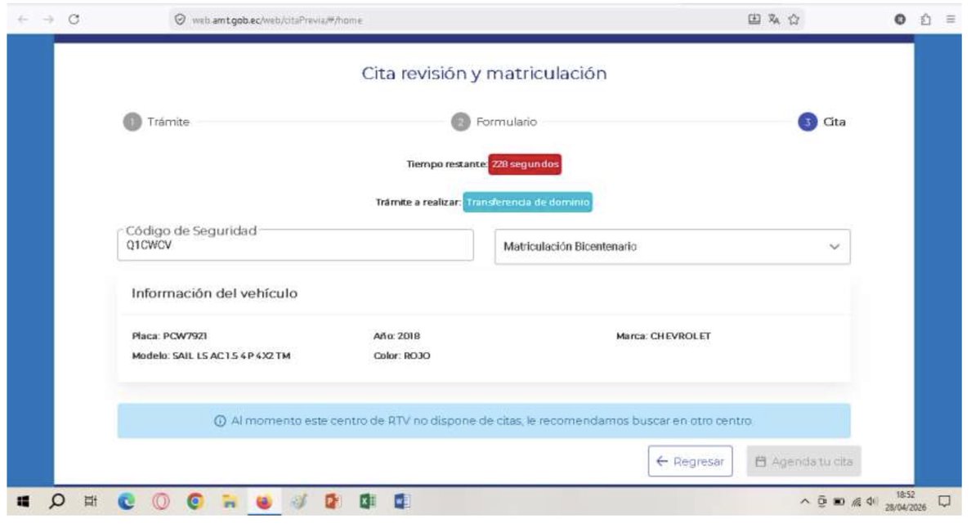Go to step 1 Trámite
This screenshot has width=980, height=528.
(156, 122)
